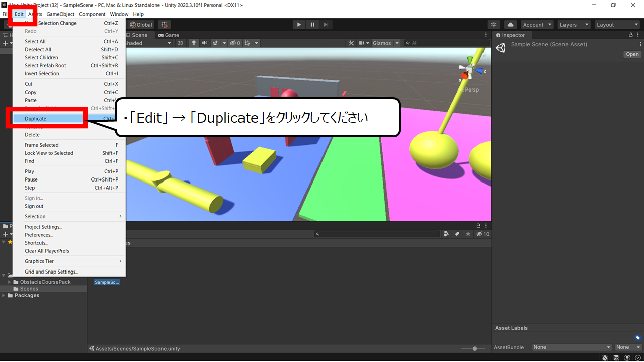Image resolution: width=644 pixels, height=362 pixels.
Task: Start Play mode with Play button
Action: [299, 25]
